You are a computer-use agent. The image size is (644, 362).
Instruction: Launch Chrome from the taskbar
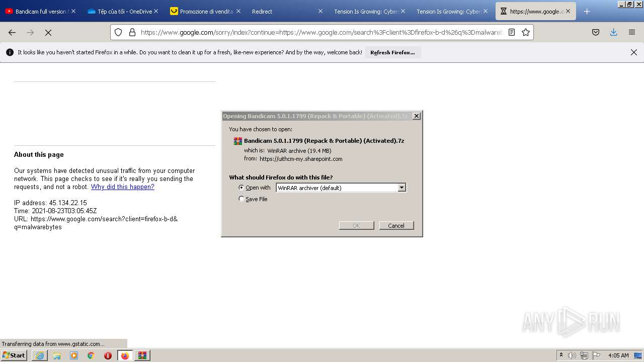(x=91, y=355)
